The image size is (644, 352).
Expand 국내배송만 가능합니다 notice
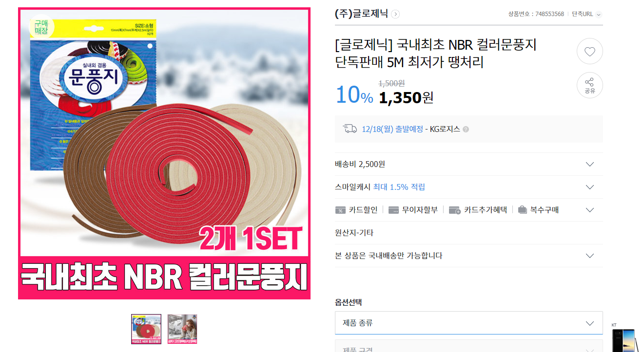click(x=468, y=256)
